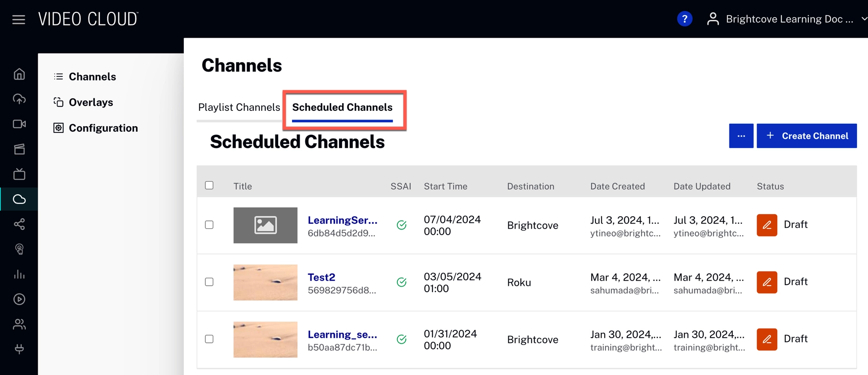Open the Learning_se... channel title link
This screenshot has height=375, width=868.
click(x=342, y=335)
